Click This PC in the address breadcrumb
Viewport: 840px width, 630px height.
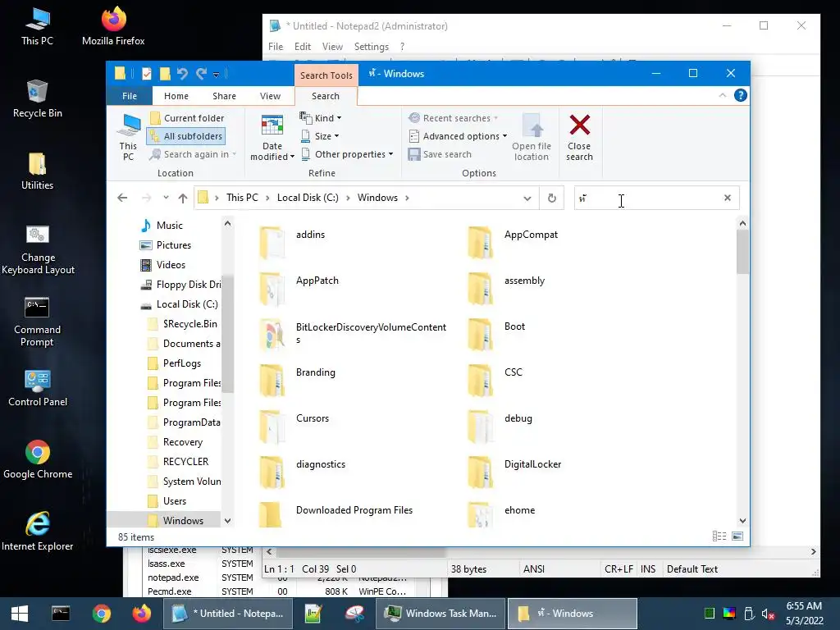click(x=242, y=198)
